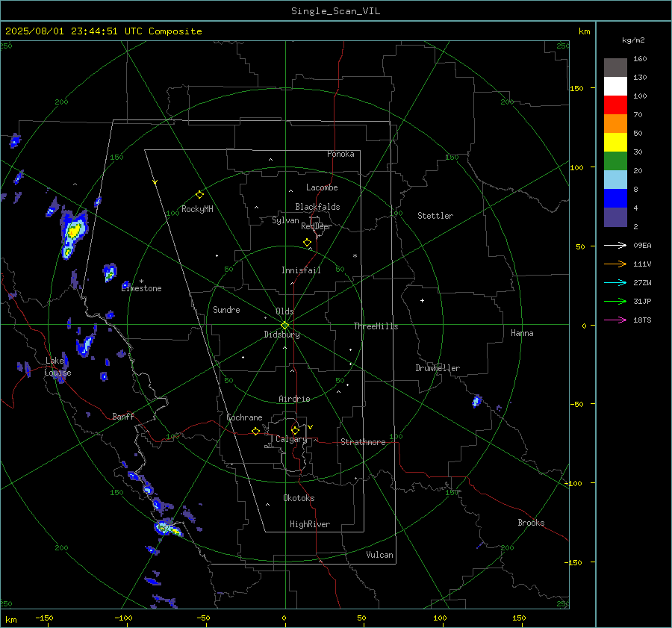Click the Brooks town label
Viewport: 672px width, 628px height.
(531, 523)
